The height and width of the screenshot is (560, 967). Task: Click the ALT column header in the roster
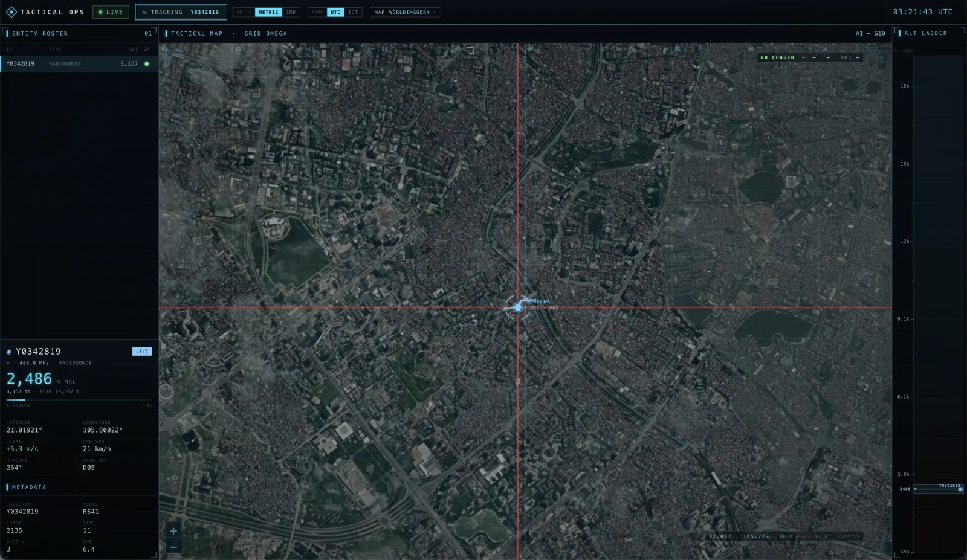[x=133, y=49]
